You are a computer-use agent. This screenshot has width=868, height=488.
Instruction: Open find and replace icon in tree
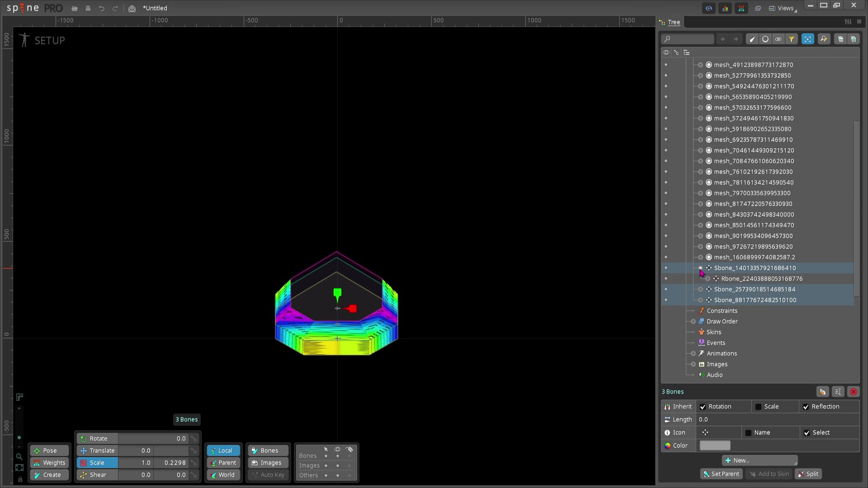824,39
